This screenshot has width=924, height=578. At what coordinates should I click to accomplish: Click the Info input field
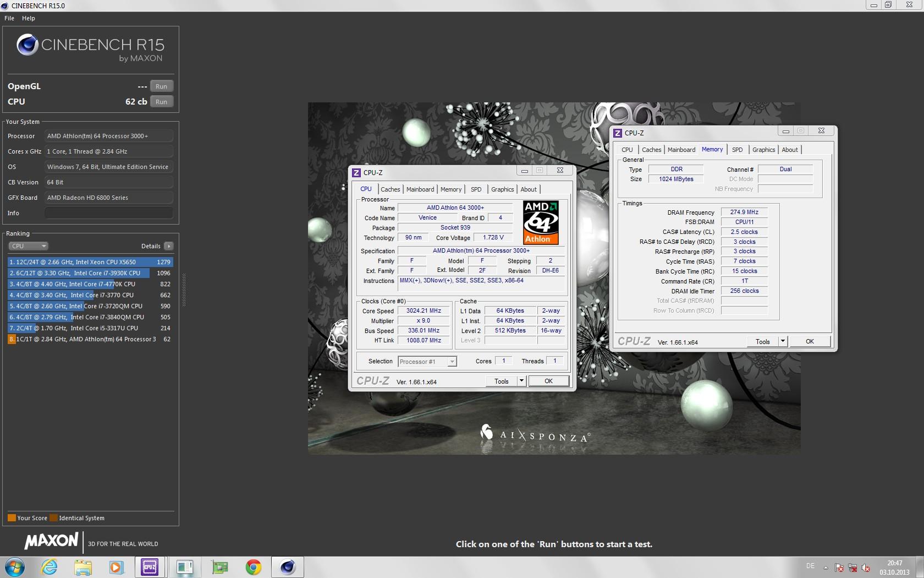point(109,213)
